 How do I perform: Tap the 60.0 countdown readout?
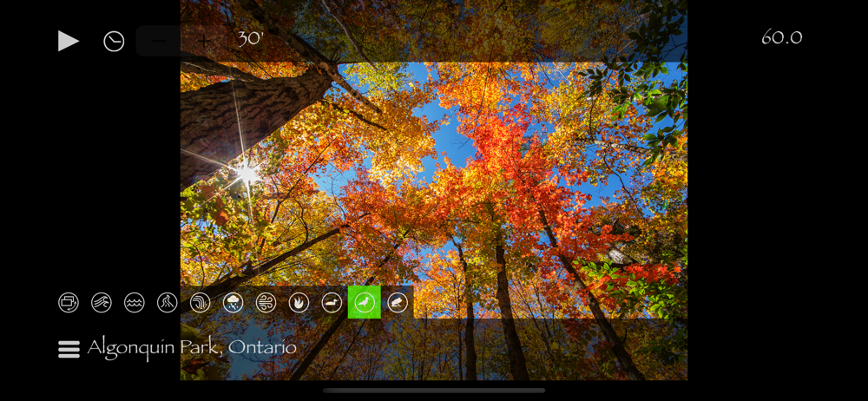(782, 37)
